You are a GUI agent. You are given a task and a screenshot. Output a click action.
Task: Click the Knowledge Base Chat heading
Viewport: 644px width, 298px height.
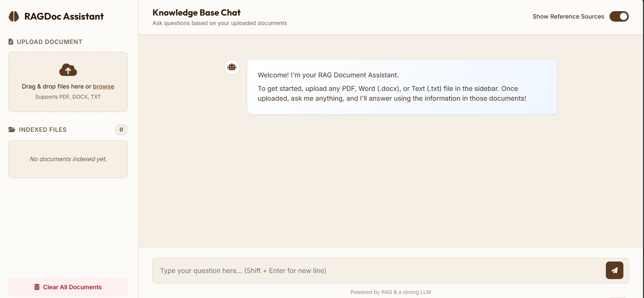point(197,13)
